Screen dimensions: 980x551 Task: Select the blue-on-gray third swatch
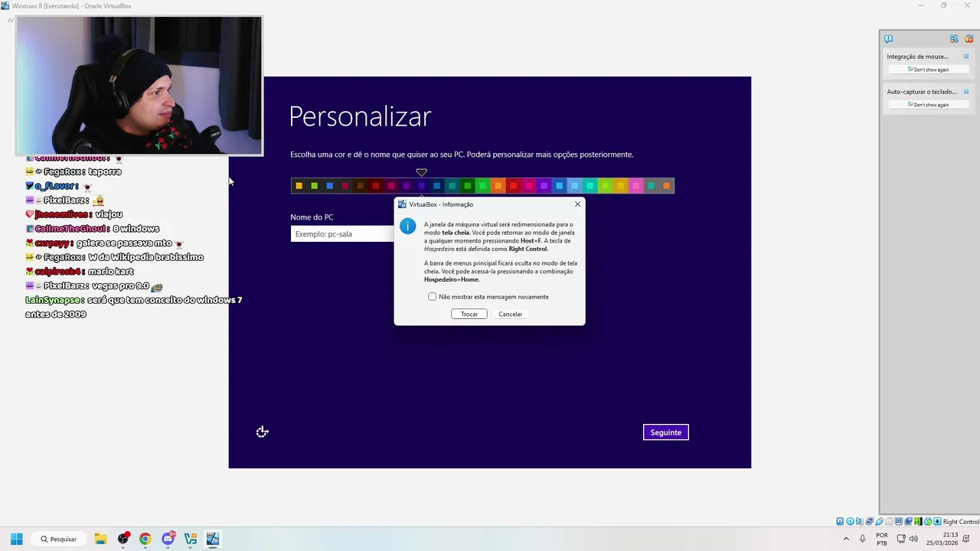[330, 185]
